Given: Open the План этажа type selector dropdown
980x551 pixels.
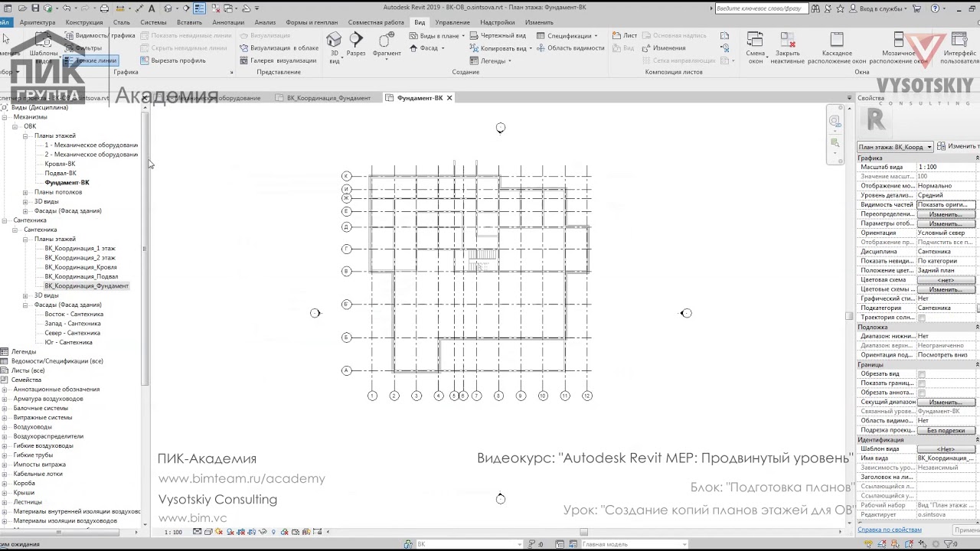Looking at the screenshot, I should coord(895,147).
